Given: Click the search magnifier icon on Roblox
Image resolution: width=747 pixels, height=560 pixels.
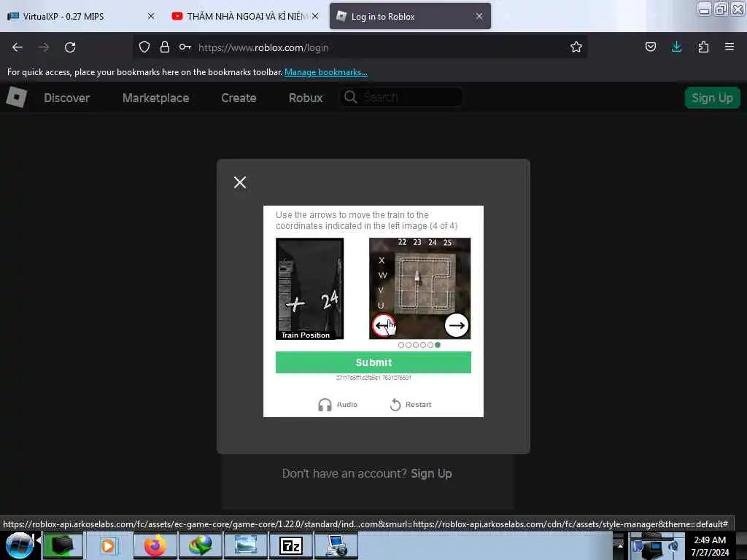Looking at the screenshot, I should coord(351,97).
